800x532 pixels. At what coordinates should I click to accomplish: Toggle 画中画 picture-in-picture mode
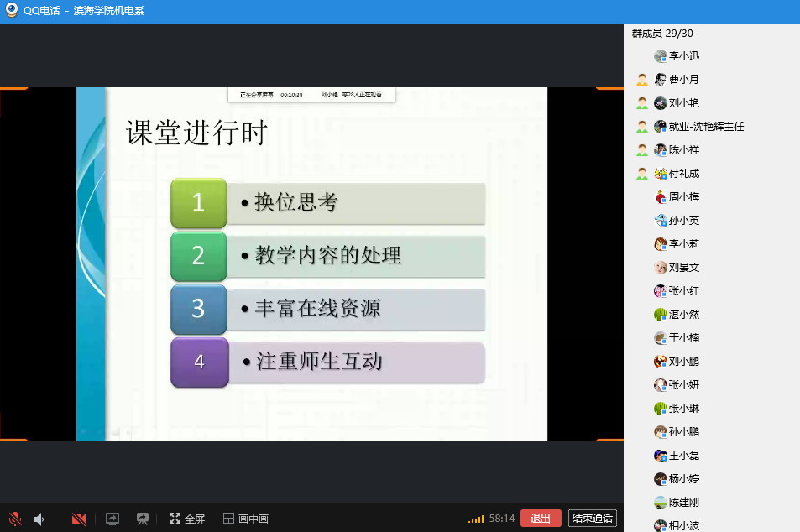click(245, 519)
